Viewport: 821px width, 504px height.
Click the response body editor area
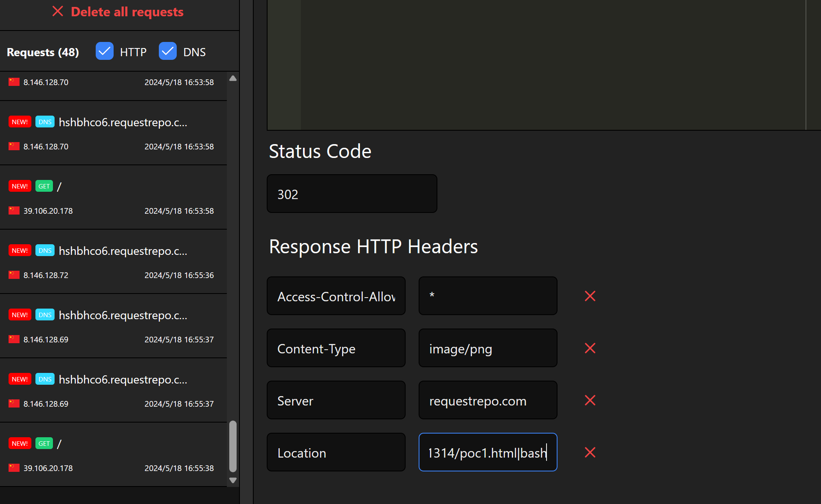[x=544, y=65]
